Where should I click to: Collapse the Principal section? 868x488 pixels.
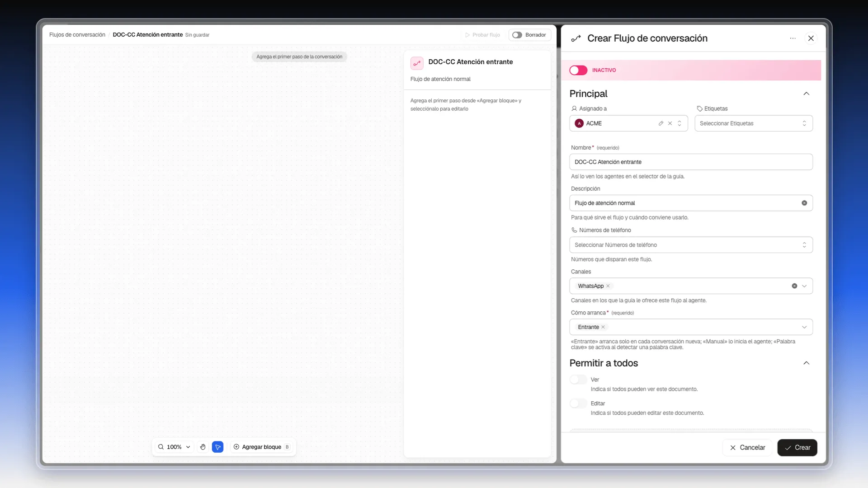point(806,94)
